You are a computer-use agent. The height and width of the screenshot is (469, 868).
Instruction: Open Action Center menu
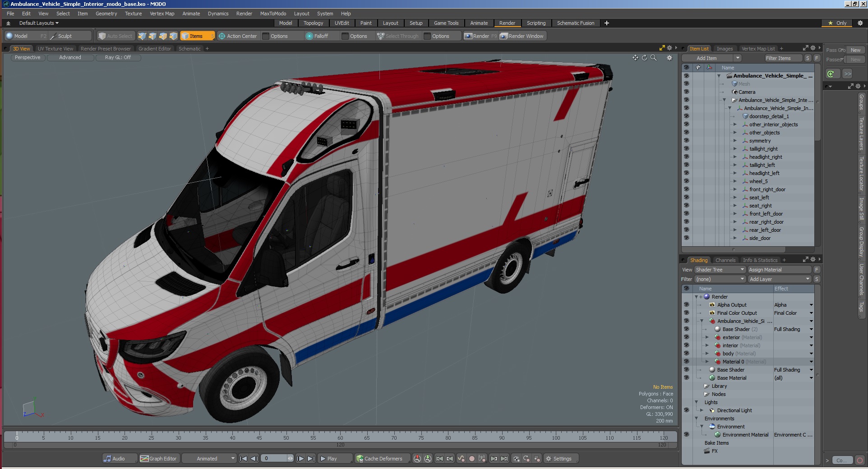coord(238,36)
